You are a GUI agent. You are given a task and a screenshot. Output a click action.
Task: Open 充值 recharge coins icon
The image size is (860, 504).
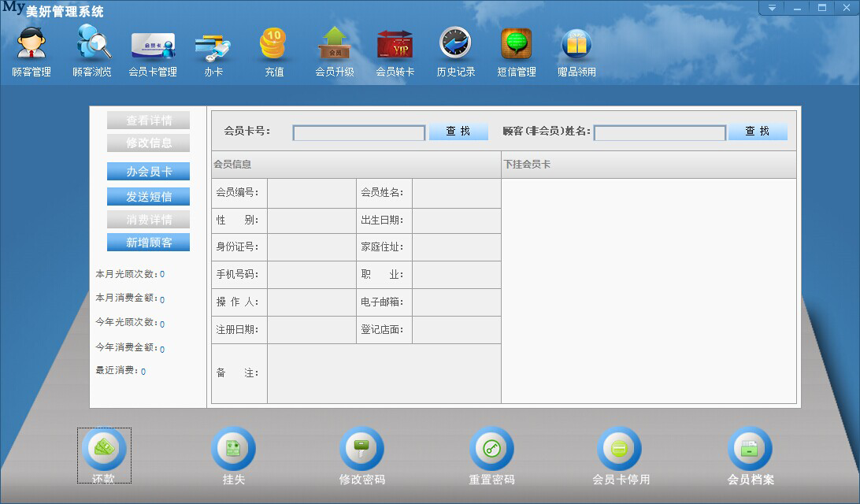tap(274, 52)
